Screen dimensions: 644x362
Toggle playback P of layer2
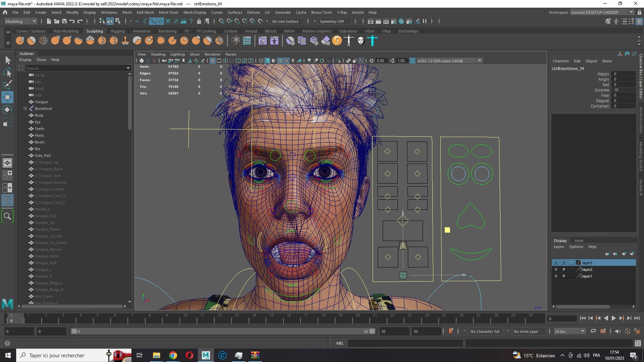coord(564,269)
